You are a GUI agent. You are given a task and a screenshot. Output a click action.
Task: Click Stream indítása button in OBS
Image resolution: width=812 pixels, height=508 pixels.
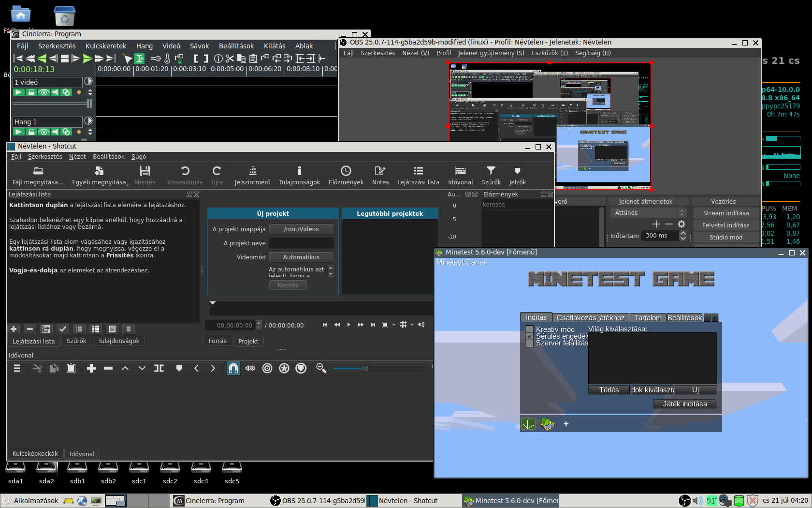click(725, 213)
